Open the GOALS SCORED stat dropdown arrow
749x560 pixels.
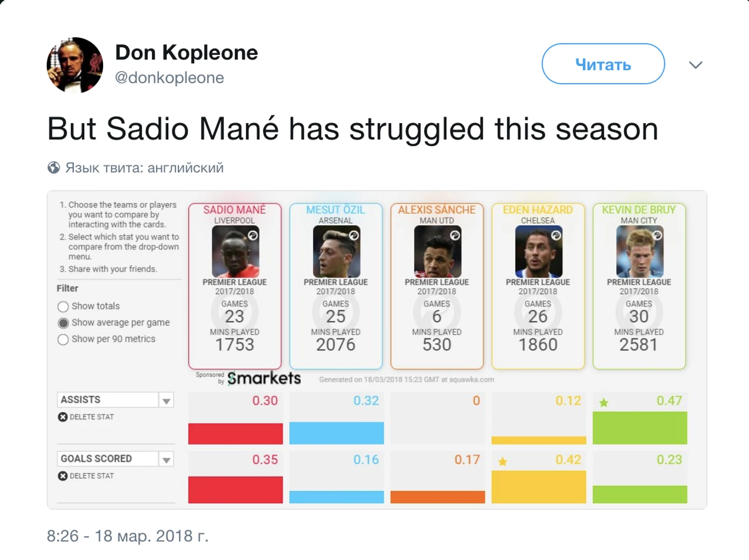coord(166,459)
